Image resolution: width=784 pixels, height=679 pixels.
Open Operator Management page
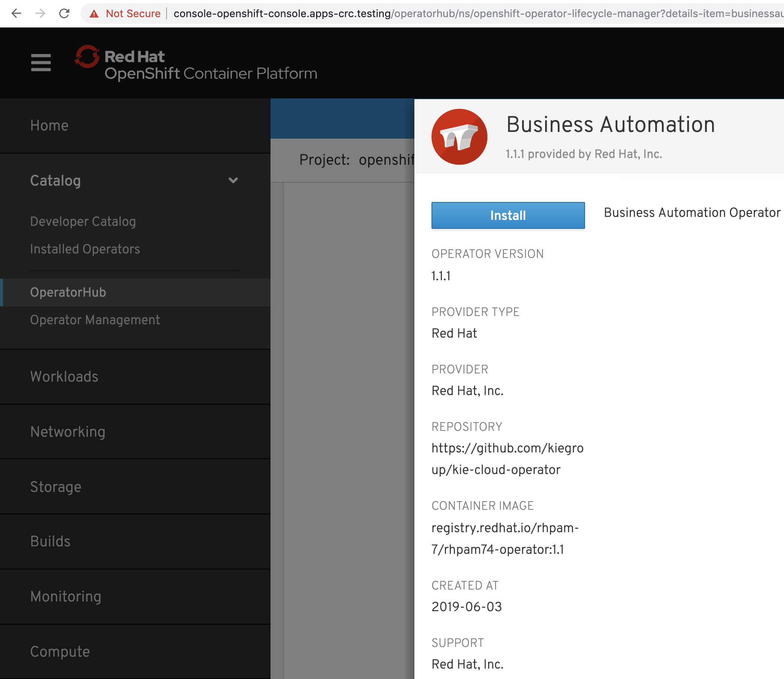[95, 320]
